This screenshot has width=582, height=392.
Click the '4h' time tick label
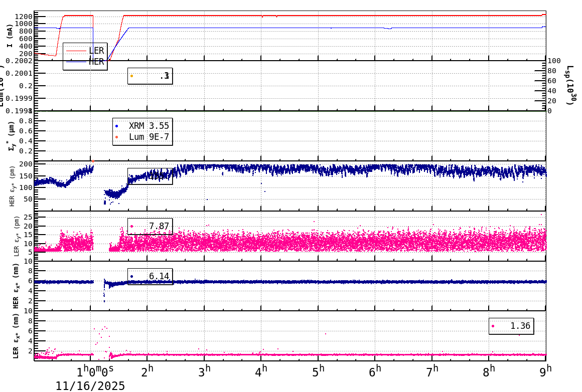pyautogui.click(x=261, y=371)
